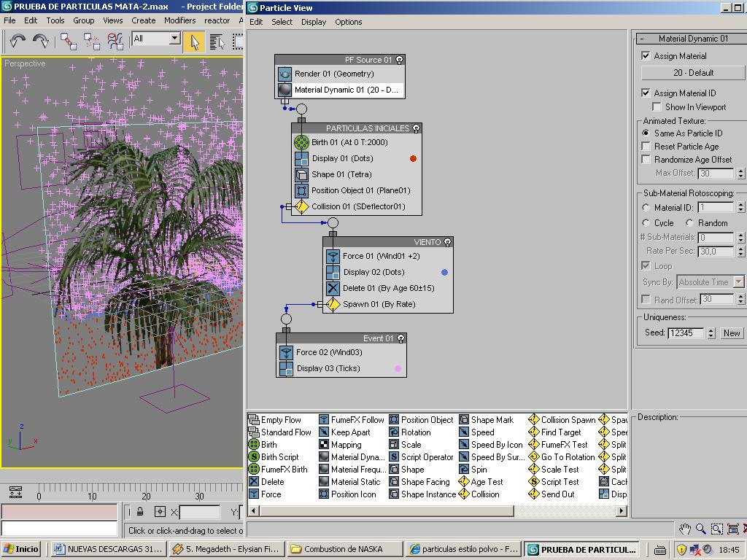Image resolution: width=747 pixels, height=560 pixels.
Task: Click the Delete 01 operator icon
Action: (x=333, y=288)
